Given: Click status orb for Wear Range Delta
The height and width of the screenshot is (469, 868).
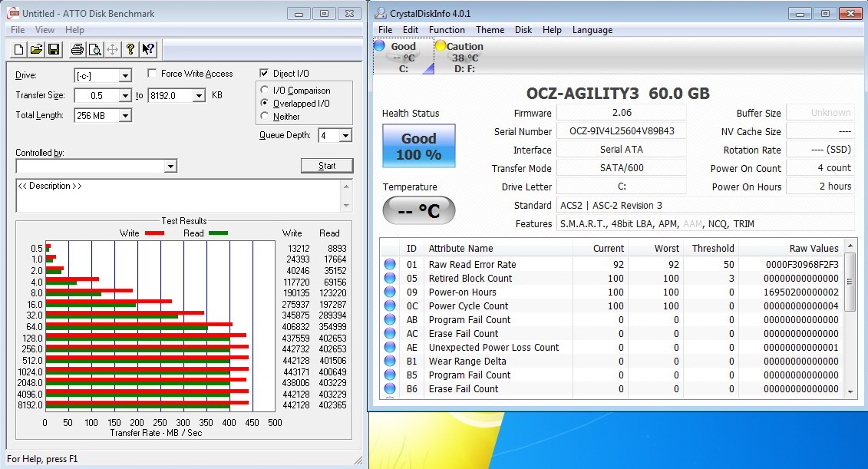Looking at the screenshot, I should 391,361.
